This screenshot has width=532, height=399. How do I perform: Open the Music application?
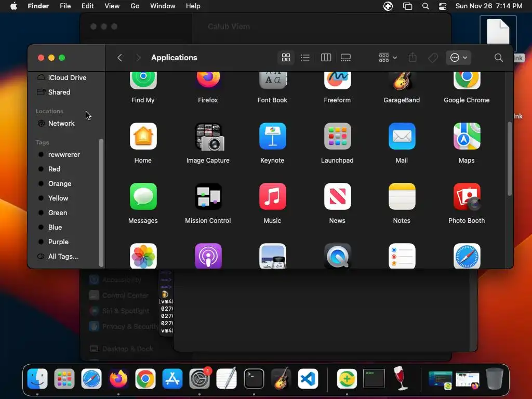click(272, 196)
